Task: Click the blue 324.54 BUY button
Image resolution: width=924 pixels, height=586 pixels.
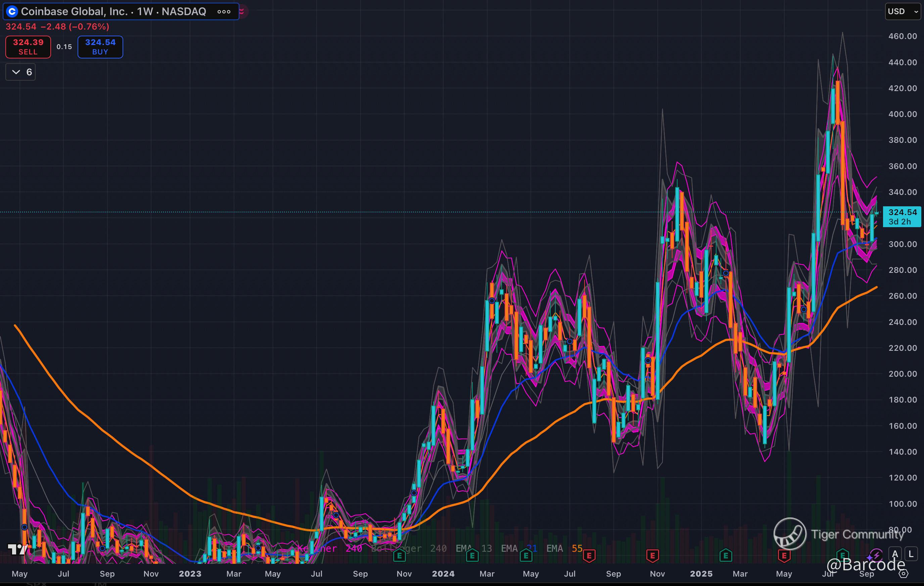Action: (100, 47)
